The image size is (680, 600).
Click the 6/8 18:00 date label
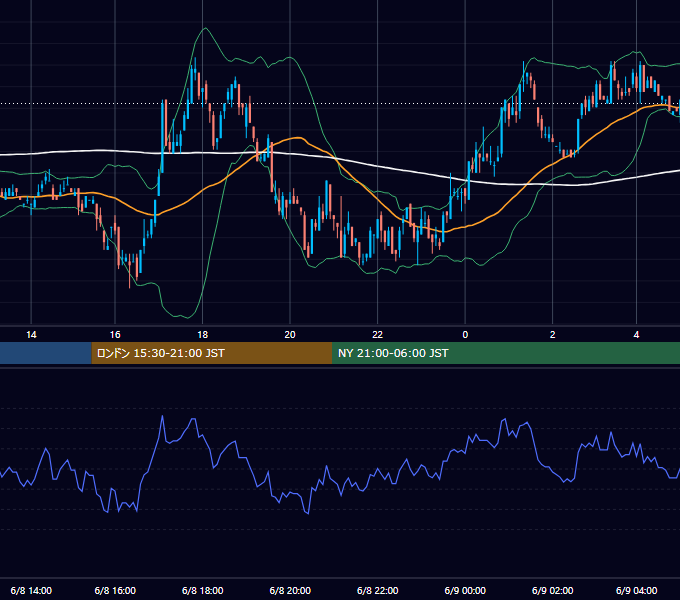click(203, 590)
